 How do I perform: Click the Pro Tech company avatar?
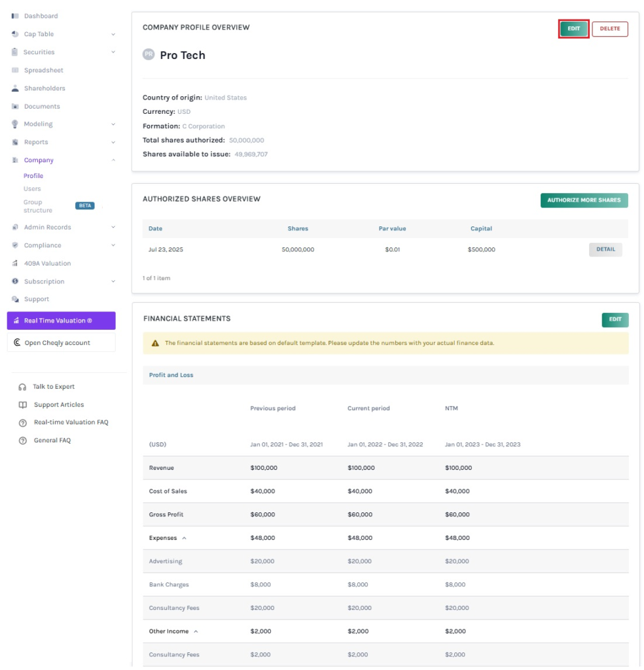tap(149, 54)
